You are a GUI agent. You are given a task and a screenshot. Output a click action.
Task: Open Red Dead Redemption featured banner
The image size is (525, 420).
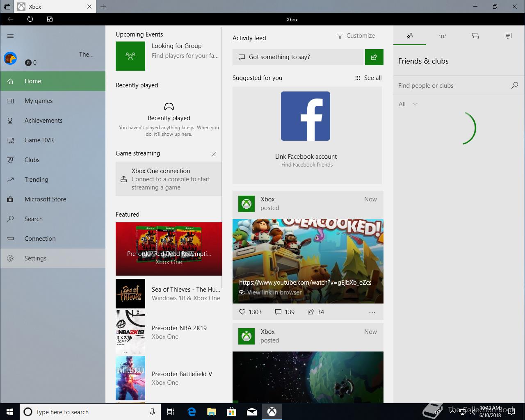pos(169,249)
